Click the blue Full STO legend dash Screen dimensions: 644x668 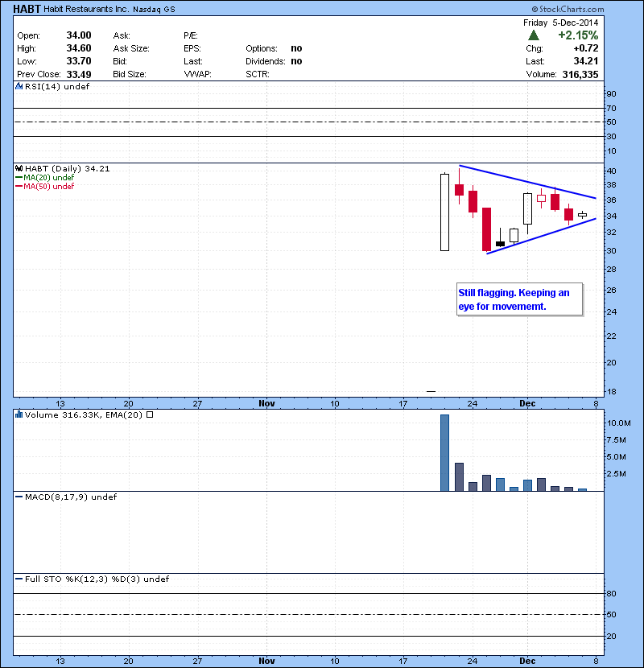pos(19,579)
